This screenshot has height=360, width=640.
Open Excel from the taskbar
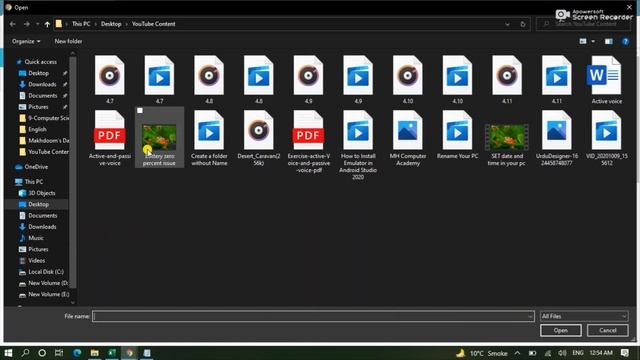112,353
